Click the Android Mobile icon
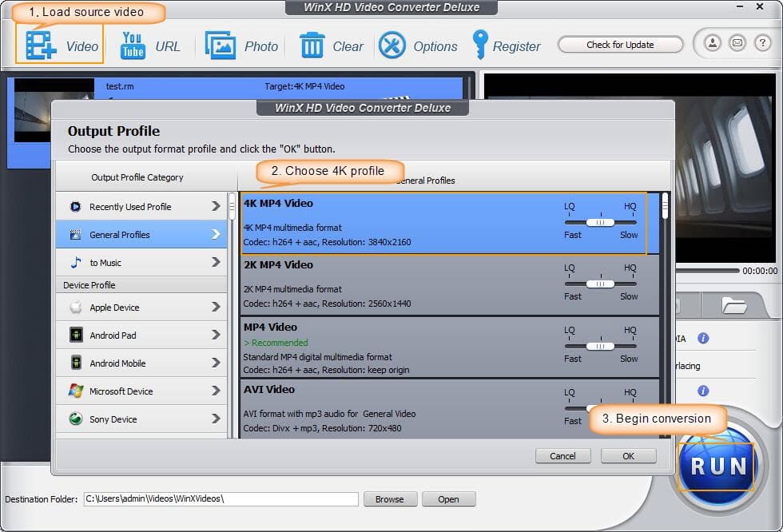 click(x=76, y=363)
